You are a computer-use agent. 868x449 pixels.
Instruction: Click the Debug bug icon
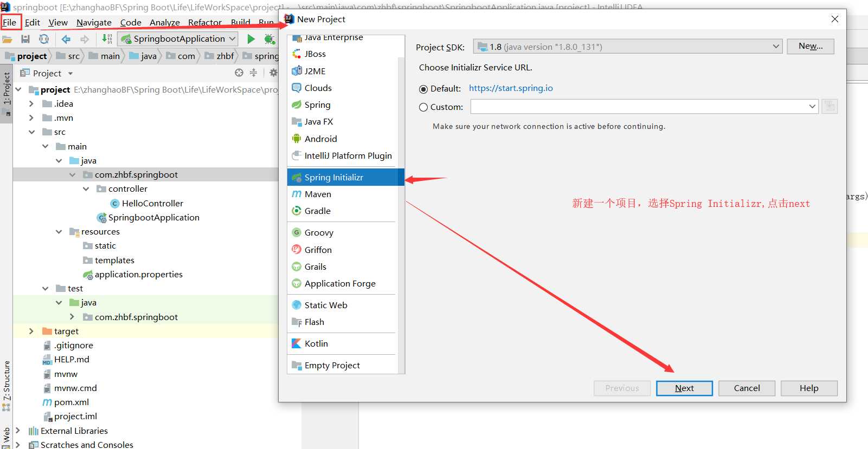click(269, 39)
